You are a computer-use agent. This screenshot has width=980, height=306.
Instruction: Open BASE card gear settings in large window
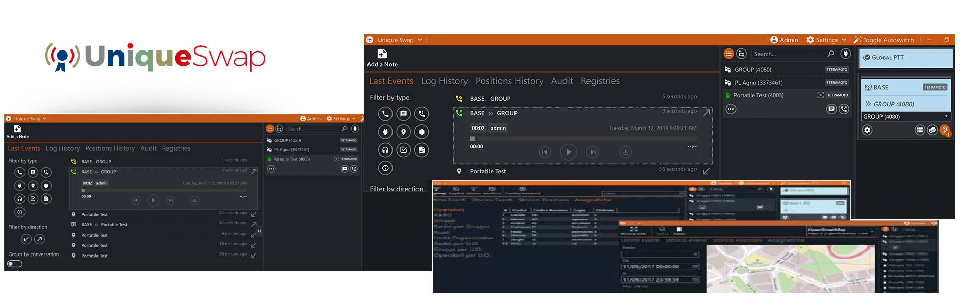(x=867, y=130)
